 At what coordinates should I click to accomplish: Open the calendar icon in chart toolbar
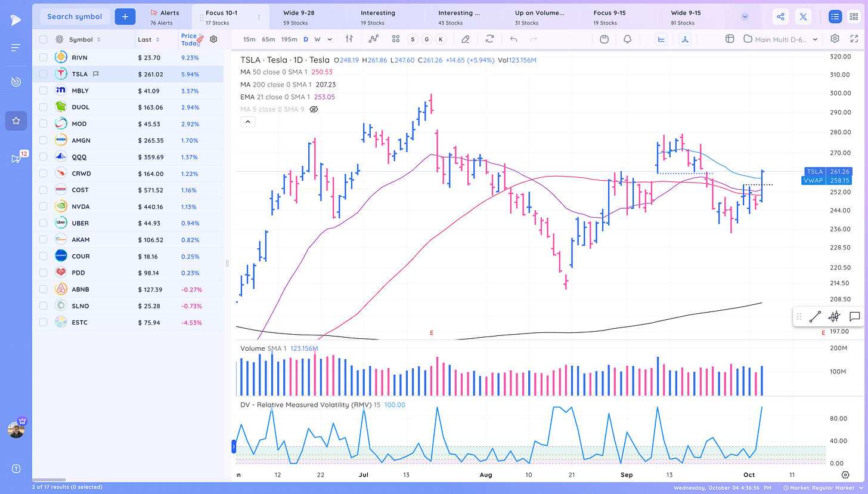604,39
